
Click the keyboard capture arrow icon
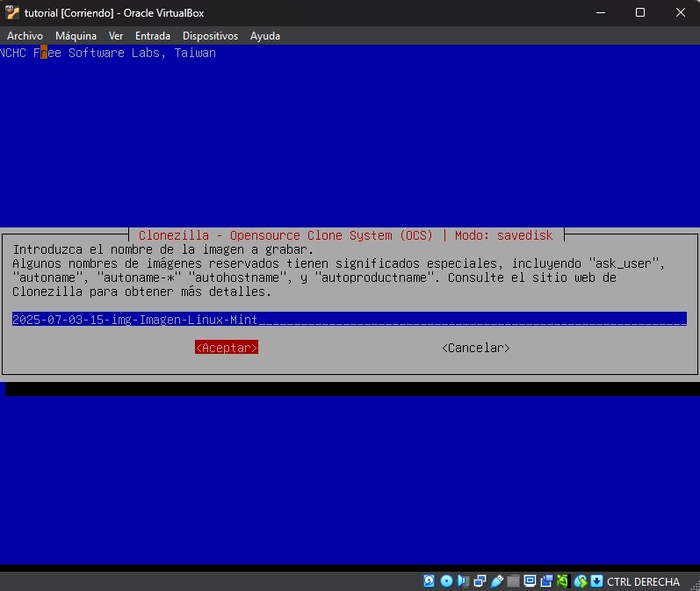coord(597,580)
